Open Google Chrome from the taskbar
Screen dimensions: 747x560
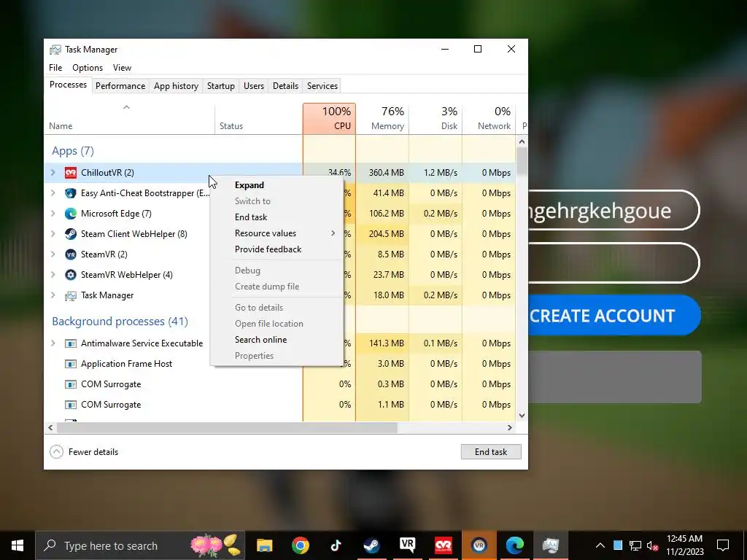(x=300, y=545)
